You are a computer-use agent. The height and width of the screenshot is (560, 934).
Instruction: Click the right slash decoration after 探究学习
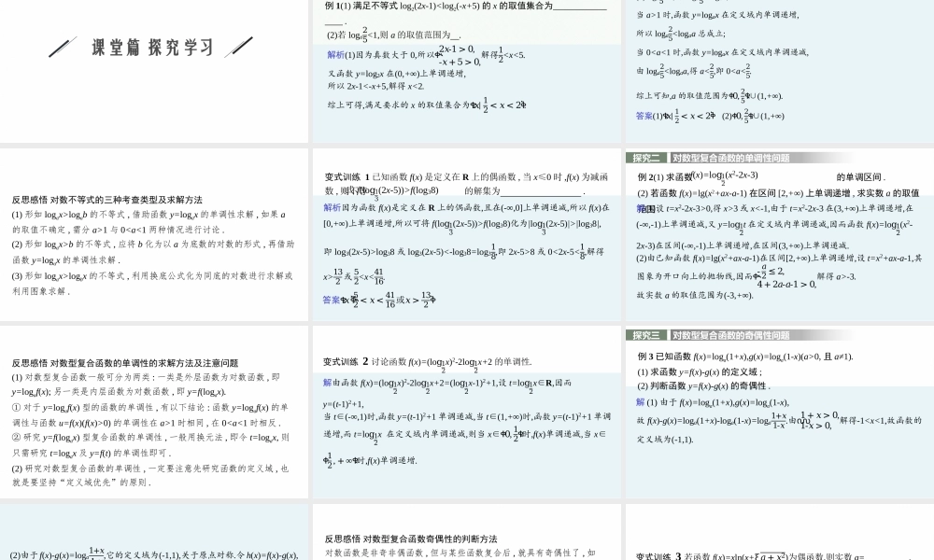point(238,46)
